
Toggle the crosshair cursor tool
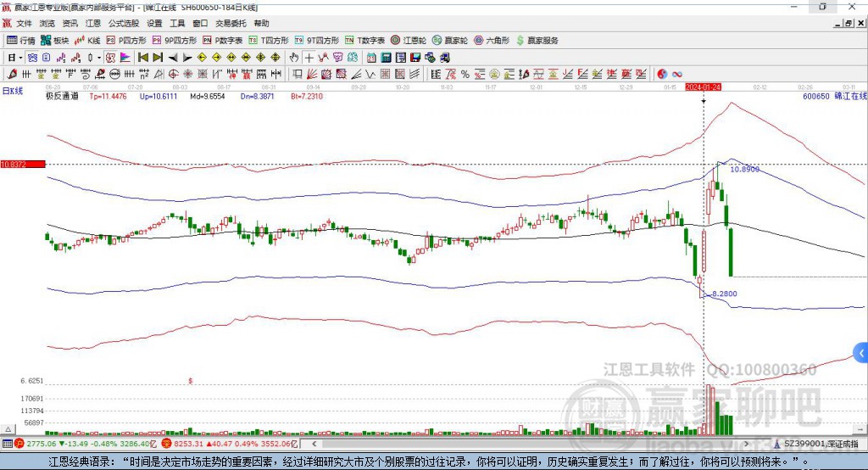[309, 58]
